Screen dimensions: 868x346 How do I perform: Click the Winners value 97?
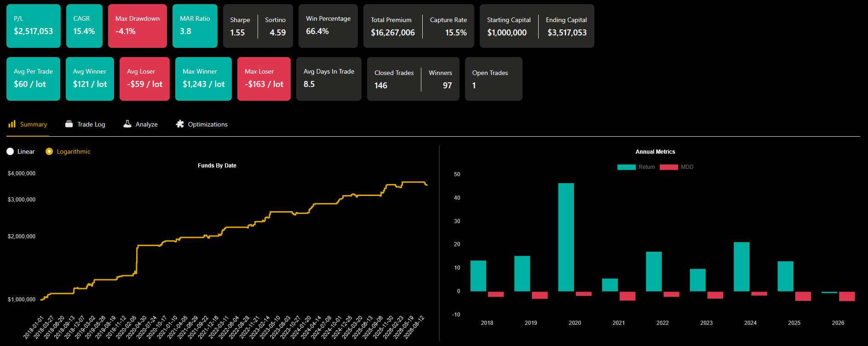(447, 86)
